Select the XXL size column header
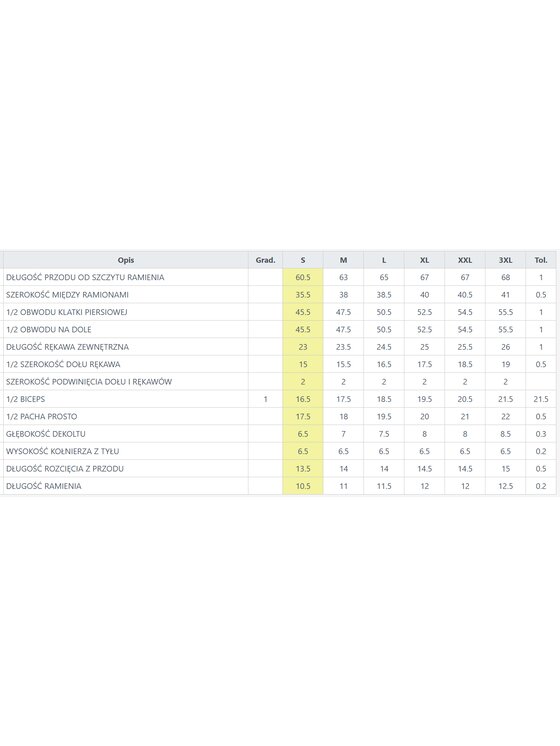560x746 pixels. tap(465, 260)
